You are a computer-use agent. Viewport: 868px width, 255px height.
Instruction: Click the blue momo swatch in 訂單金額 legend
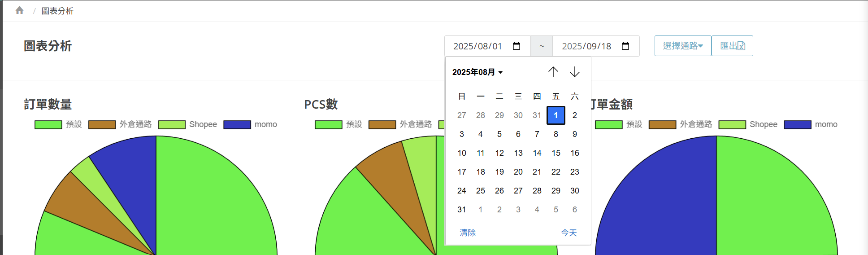(x=797, y=125)
